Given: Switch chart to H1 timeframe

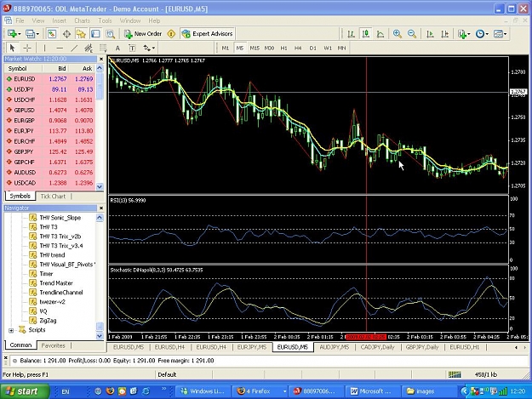Looking at the screenshot, I should 283,48.
